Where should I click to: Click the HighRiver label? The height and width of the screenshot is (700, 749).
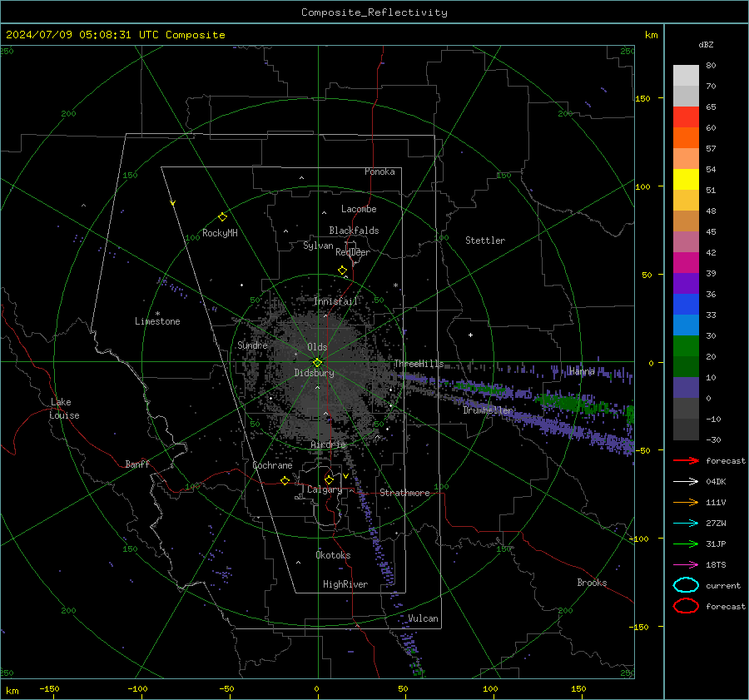(345, 584)
